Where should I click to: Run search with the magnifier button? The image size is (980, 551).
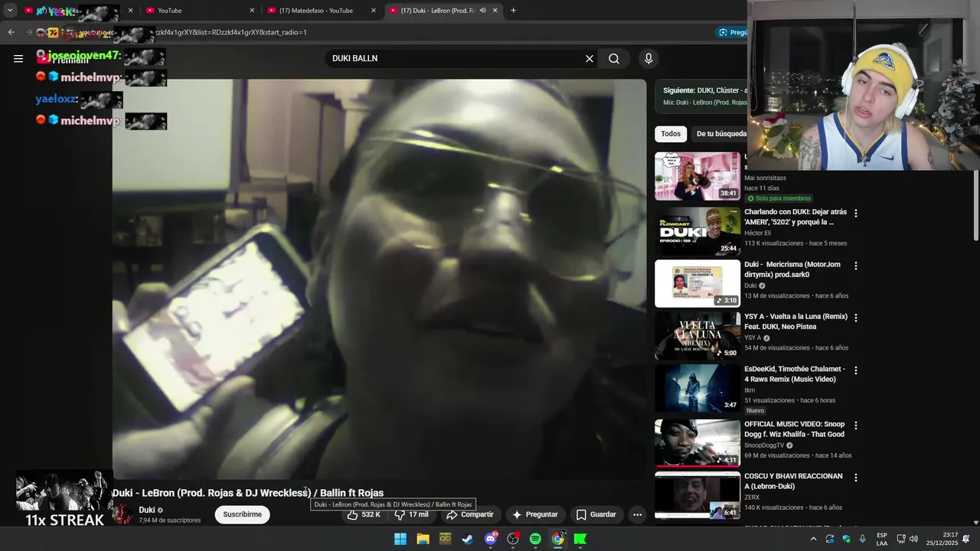click(614, 58)
